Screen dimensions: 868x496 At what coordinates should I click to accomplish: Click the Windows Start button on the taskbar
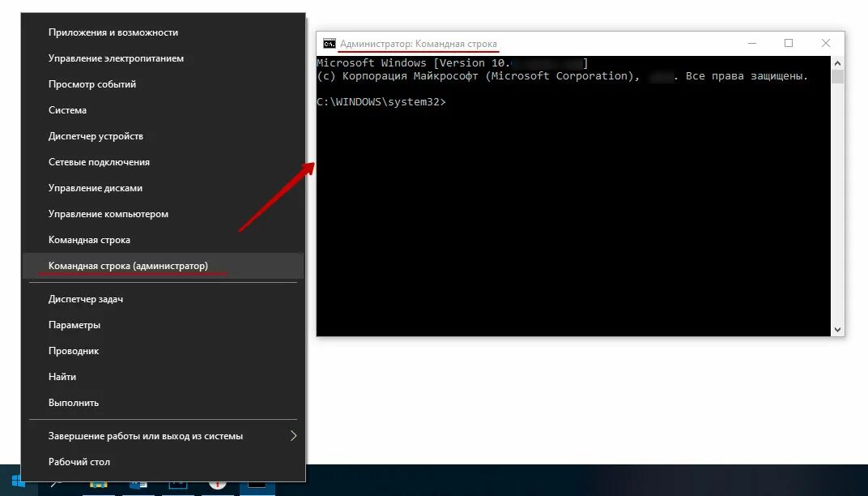point(19,481)
